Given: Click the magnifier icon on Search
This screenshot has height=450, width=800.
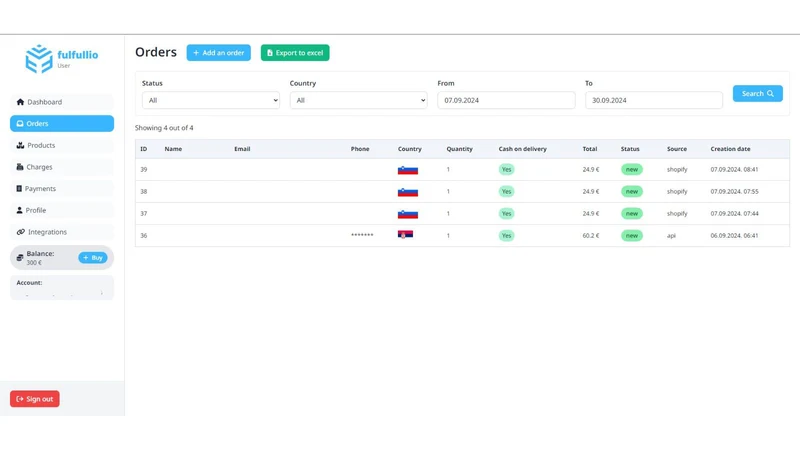Looking at the screenshot, I should tap(770, 94).
